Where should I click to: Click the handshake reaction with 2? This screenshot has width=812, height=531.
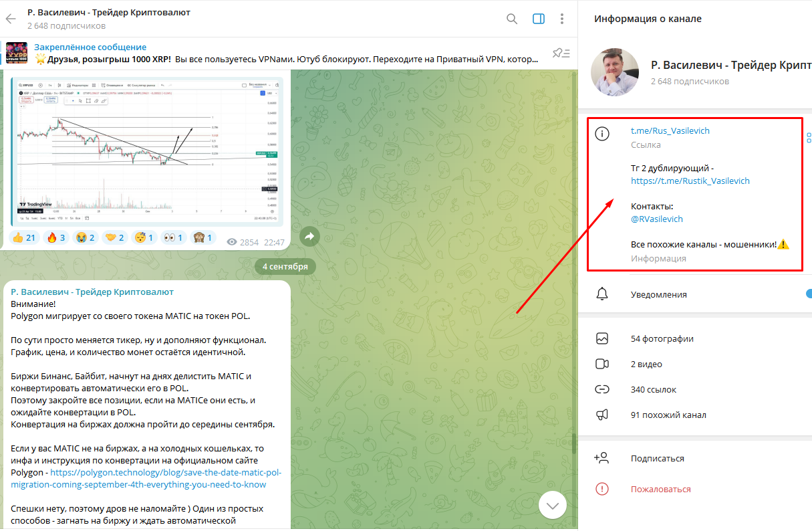[x=115, y=237]
